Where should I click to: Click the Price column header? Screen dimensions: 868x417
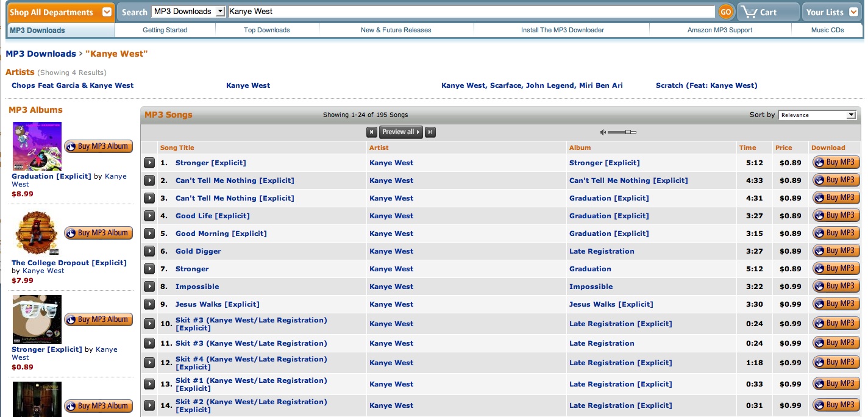point(784,148)
